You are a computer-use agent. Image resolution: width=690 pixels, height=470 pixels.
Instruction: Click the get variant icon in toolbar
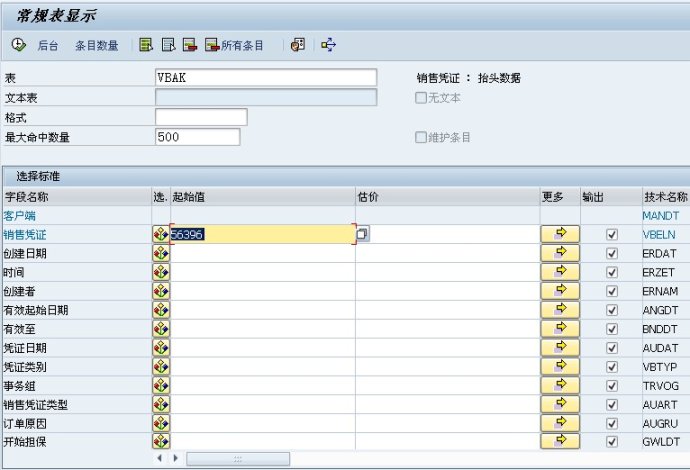pyautogui.click(x=298, y=45)
